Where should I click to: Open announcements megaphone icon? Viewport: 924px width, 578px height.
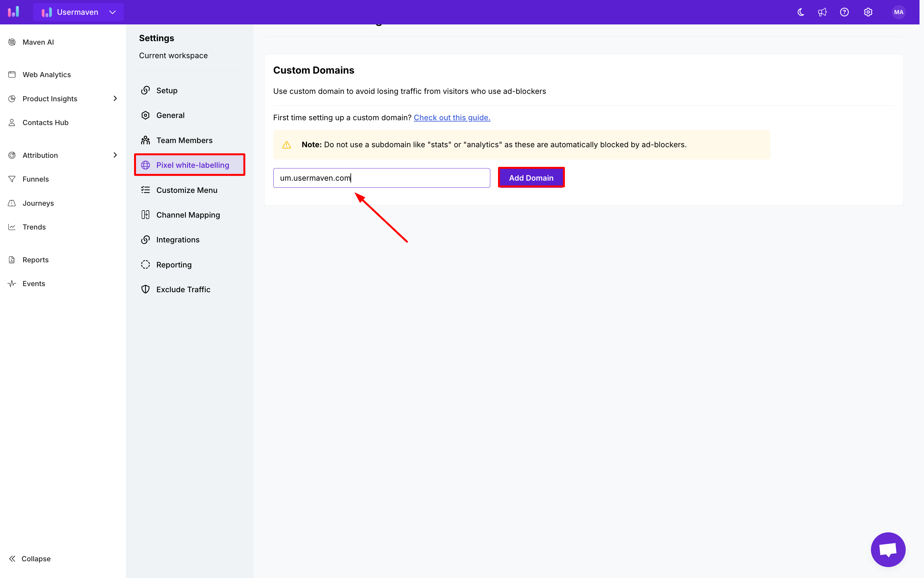click(x=822, y=12)
